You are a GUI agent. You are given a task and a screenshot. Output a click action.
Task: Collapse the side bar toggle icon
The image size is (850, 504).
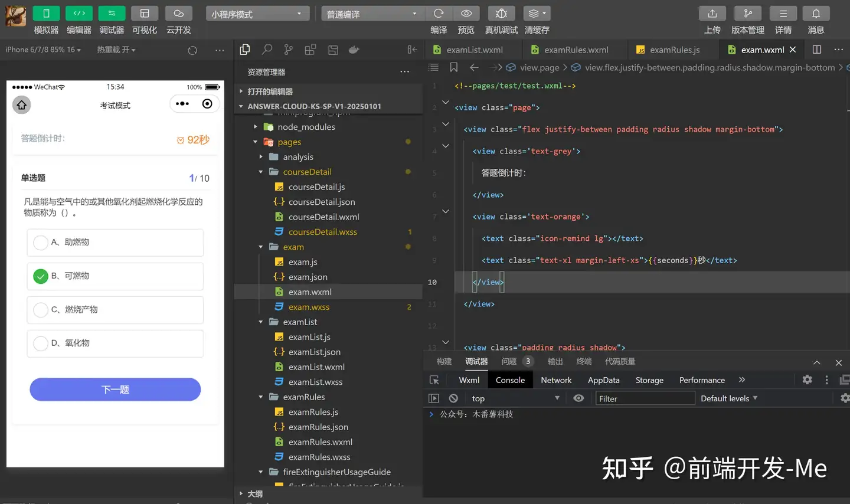click(412, 50)
